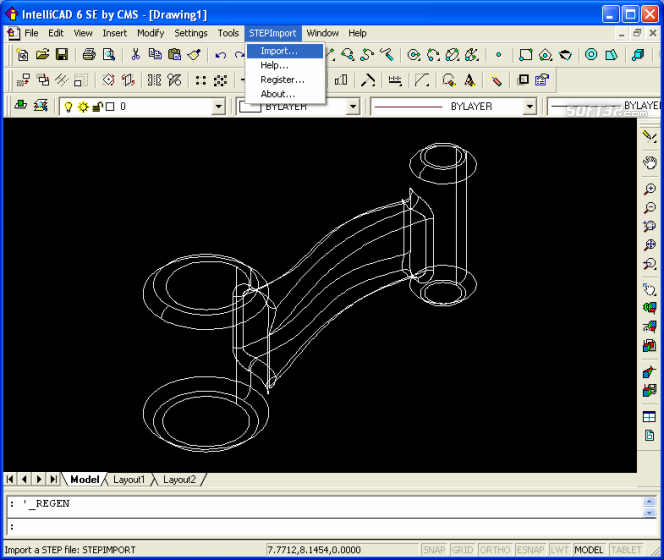Select the Point draw tool
This screenshot has width=664, height=560.
[x=498, y=55]
